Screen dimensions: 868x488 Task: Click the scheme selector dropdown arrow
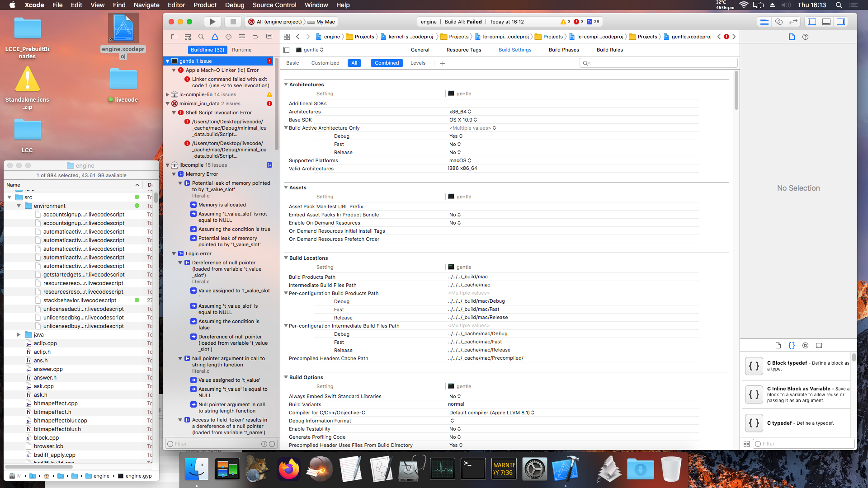[304, 21]
